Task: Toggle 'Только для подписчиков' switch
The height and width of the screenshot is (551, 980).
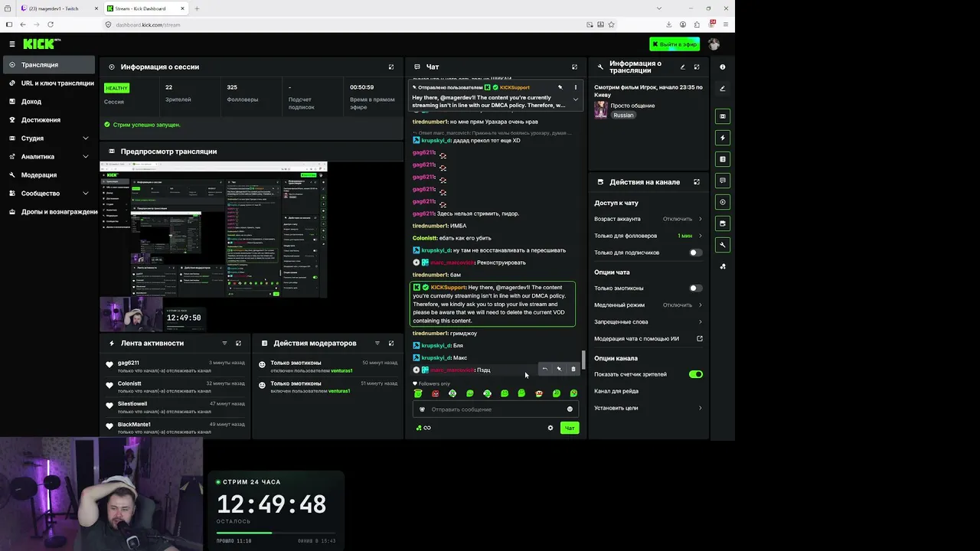Action: pyautogui.click(x=695, y=253)
